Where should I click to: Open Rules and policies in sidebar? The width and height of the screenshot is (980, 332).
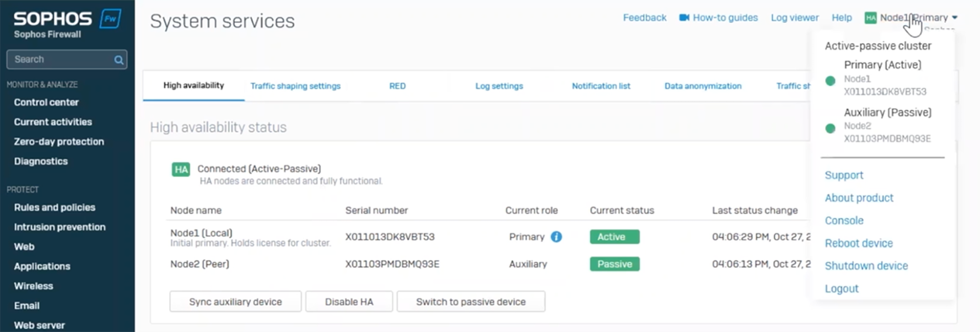(x=55, y=208)
